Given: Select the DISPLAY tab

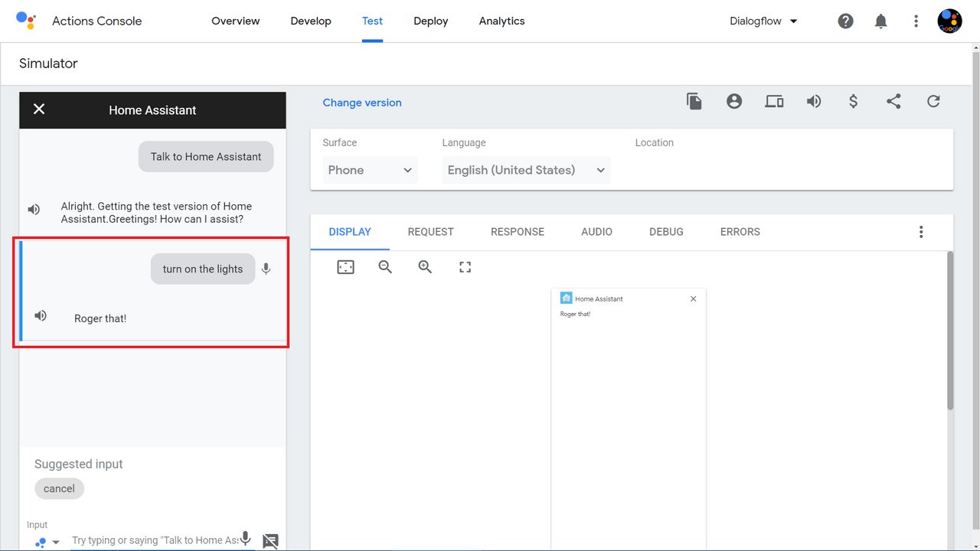Looking at the screenshot, I should 350,232.
